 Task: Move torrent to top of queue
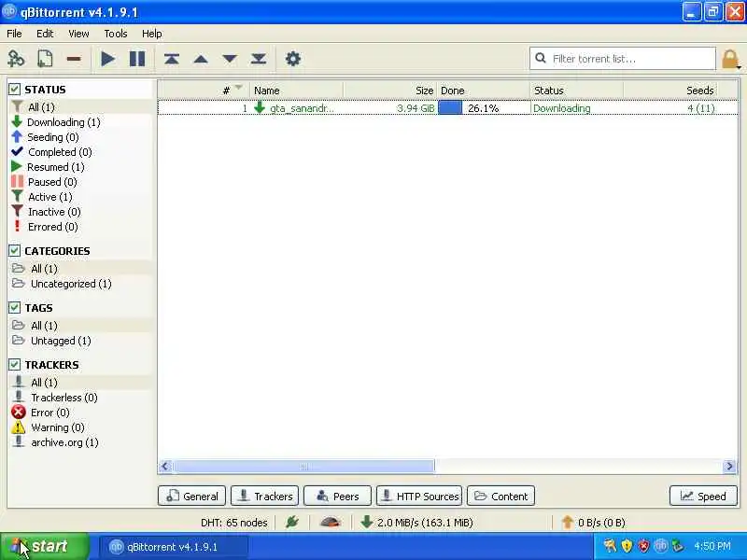coord(172,59)
